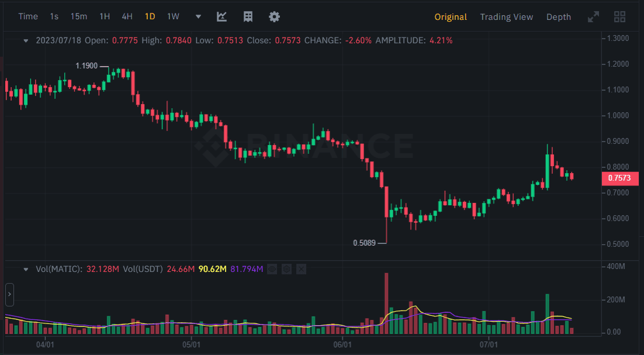Switch to Trading View tab
The width and height of the screenshot is (644, 355).
click(x=506, y=17)
